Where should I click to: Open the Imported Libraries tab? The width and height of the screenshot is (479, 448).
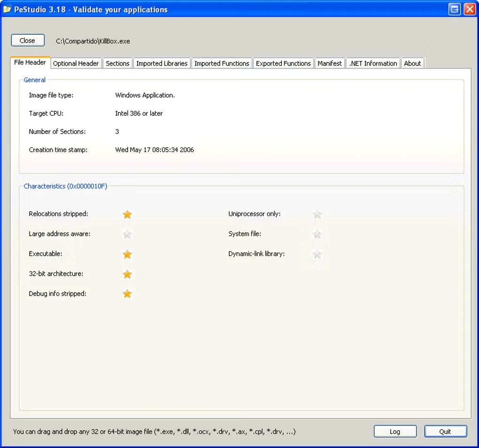click(x=162, y=63)
